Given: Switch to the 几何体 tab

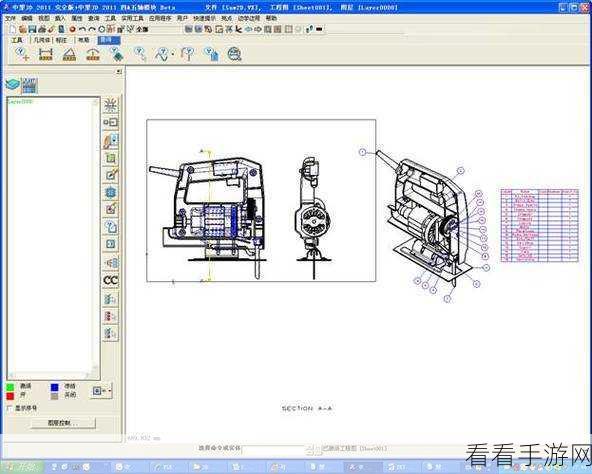Looking at the screenshot, I should 42,40.
